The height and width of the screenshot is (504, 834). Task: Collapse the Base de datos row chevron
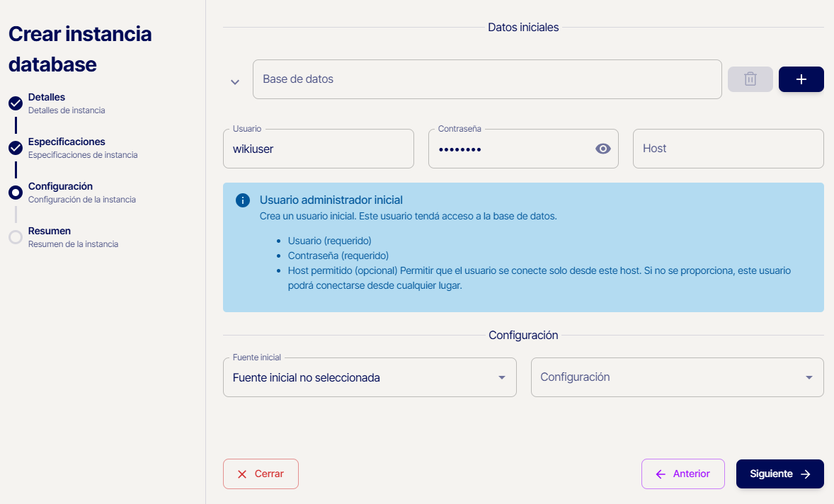235,82
